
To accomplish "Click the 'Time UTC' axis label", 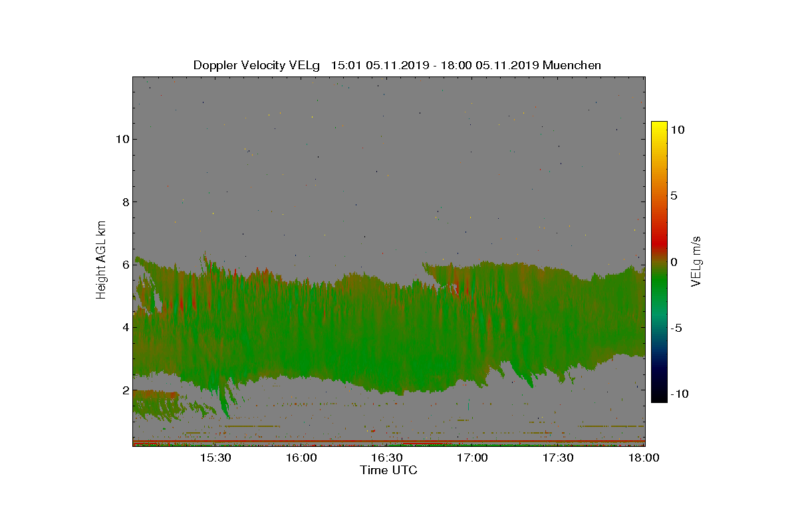I will click(x=389, y=470).
